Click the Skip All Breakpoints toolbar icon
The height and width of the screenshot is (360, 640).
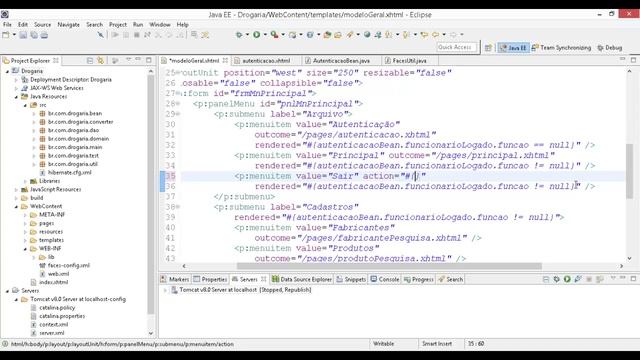click(x=100, y=35)
